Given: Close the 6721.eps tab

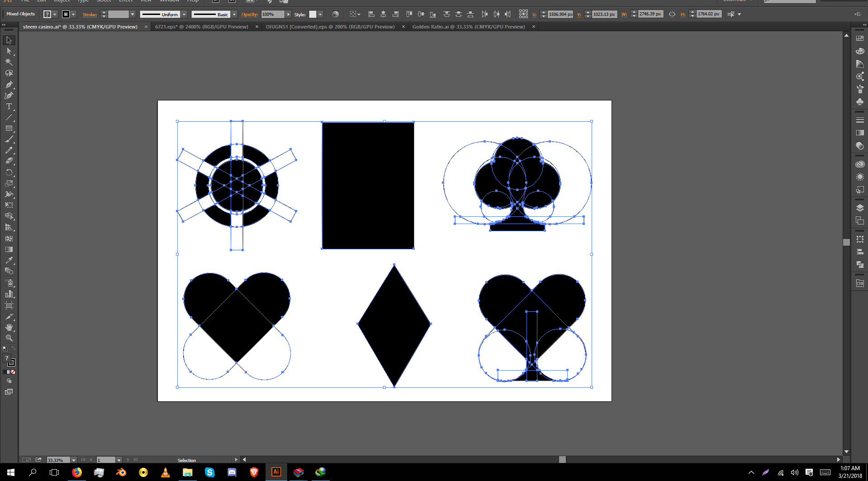Looking at the screenshot, I should (x=257, y=27).
